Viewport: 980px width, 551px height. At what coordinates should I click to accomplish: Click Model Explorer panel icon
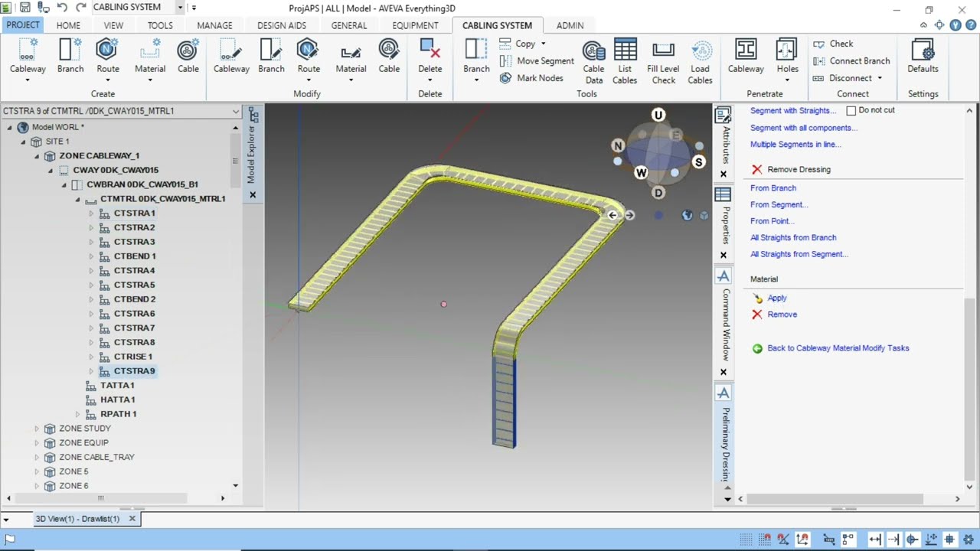[x=253, y=116]
